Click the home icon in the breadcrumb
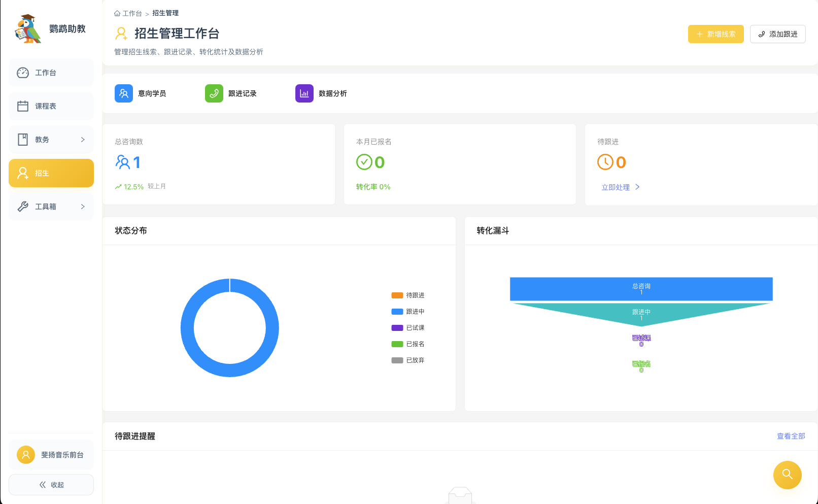The width and height of the screenshot is (818, 504). [116, 13]
